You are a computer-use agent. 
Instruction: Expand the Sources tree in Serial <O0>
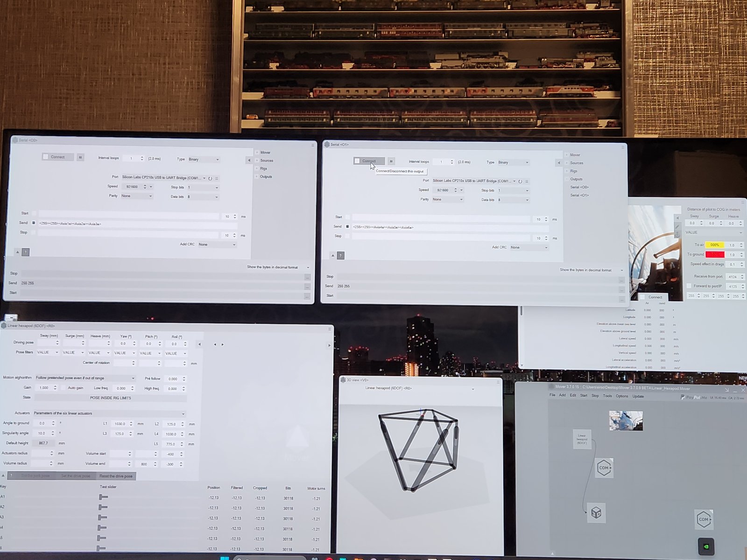point(257,161)
